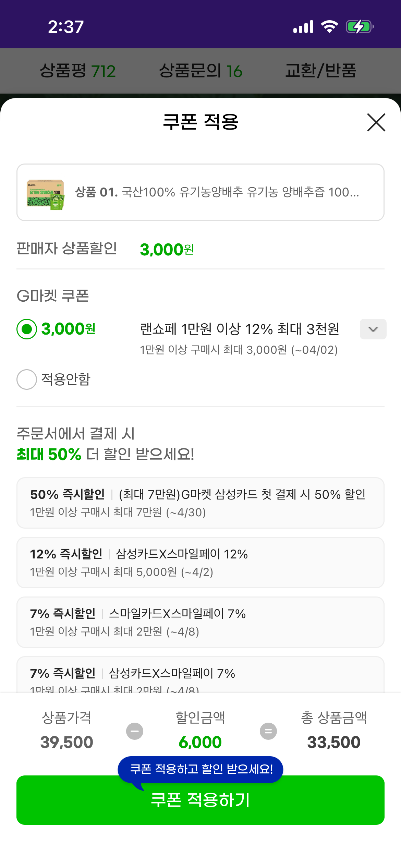
Task: Tap the Wi-Fi icon in status bar
Action: point(329,27)
